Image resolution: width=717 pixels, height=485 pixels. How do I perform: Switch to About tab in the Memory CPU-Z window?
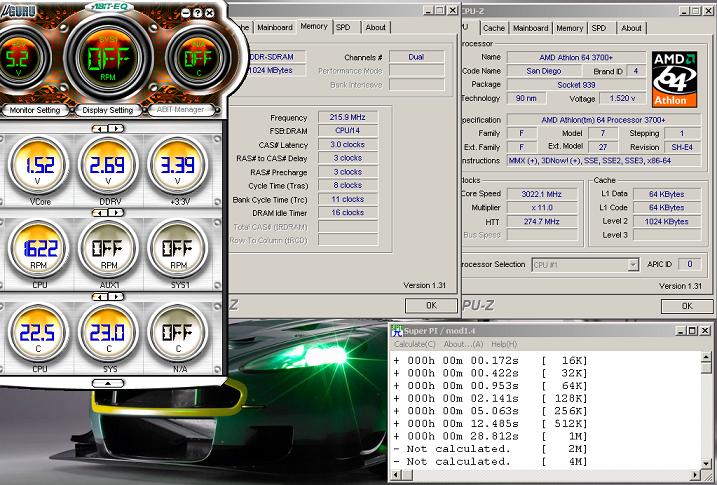click(x=375, y=27)
